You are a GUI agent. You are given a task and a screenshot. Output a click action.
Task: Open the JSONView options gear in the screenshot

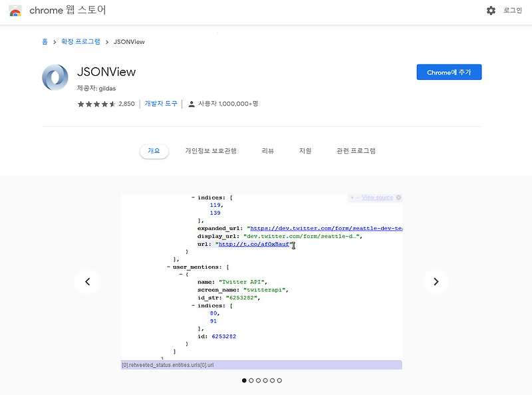point(398,197)
